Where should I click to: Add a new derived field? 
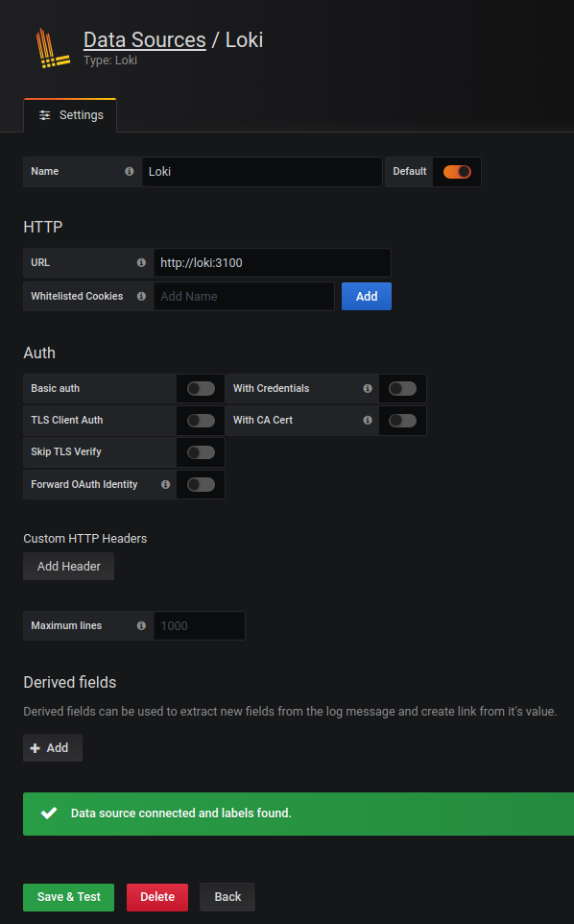tap(53, 748)
